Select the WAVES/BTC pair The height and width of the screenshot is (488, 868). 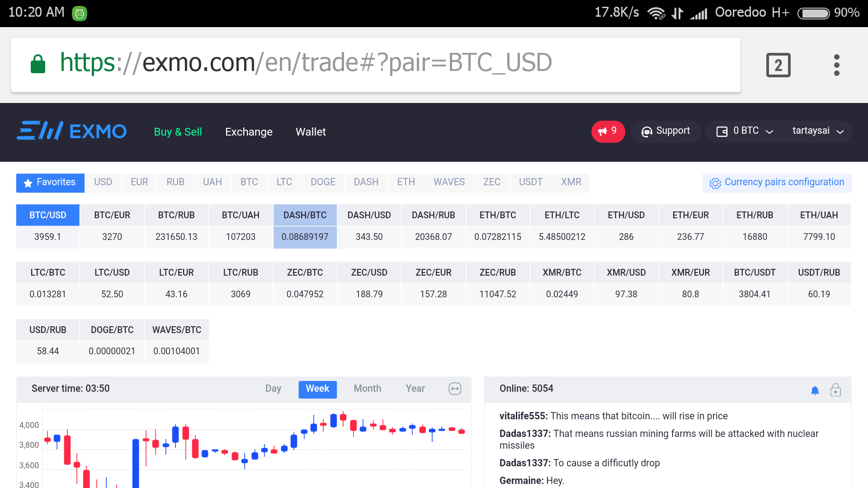pos(176,341)
